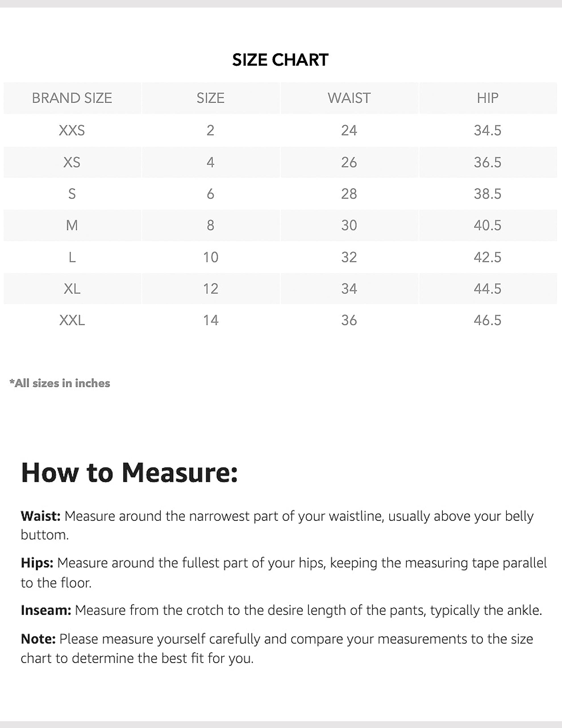Select size number 10 in L row

point(211,257)
